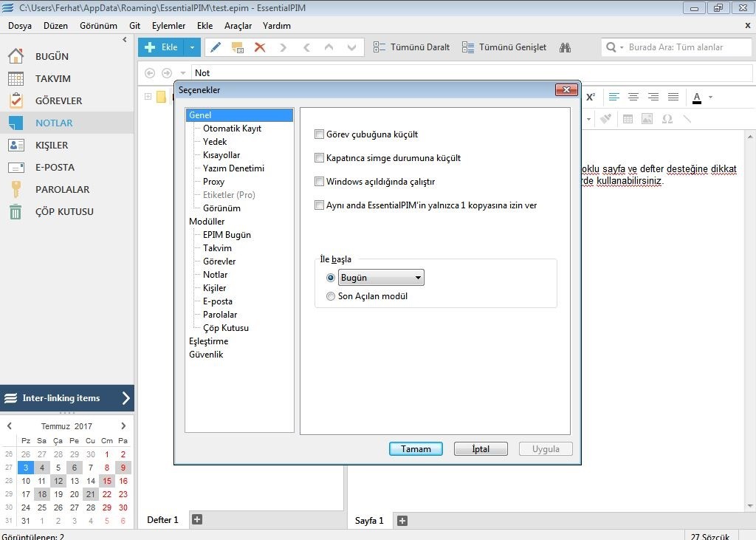Open the Görevler tasks module
Viewport: 756px width, 540px height.
(x=58, y=101)
